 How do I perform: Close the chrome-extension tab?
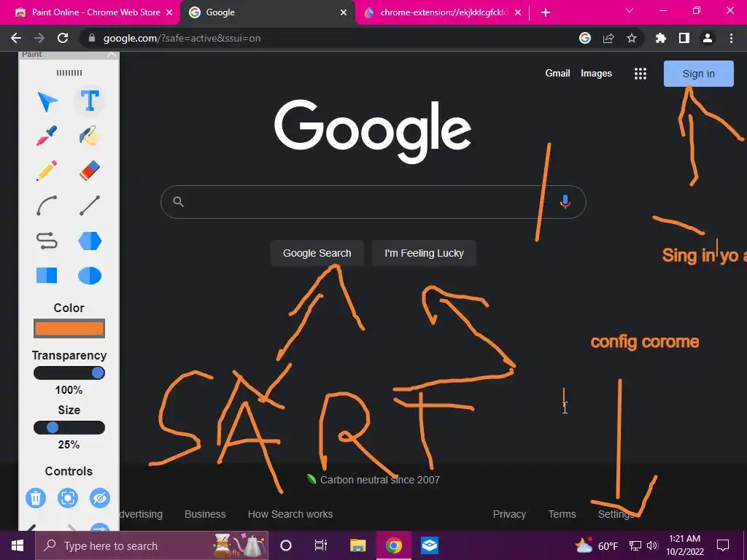[518, 12]
